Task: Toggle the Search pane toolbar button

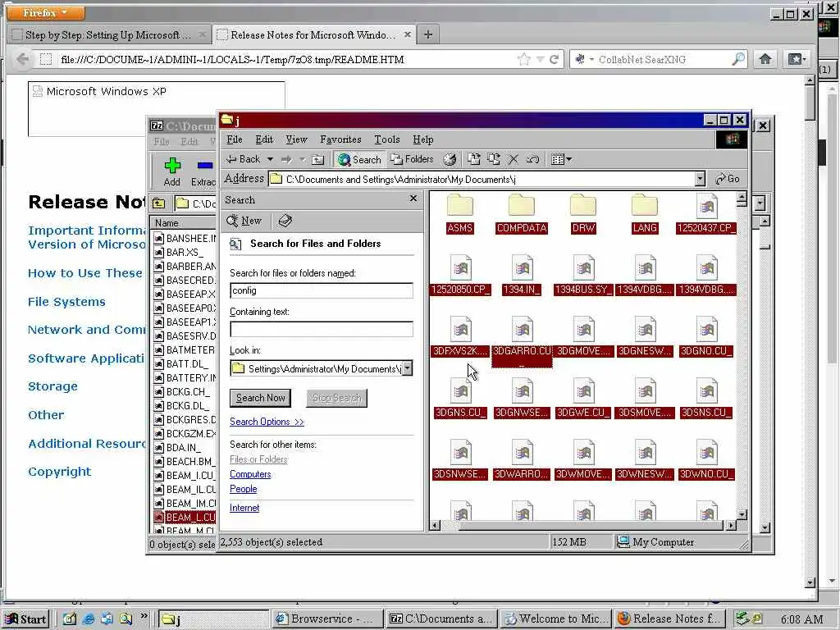Action: pyautogui.click(x=359, y=159)
